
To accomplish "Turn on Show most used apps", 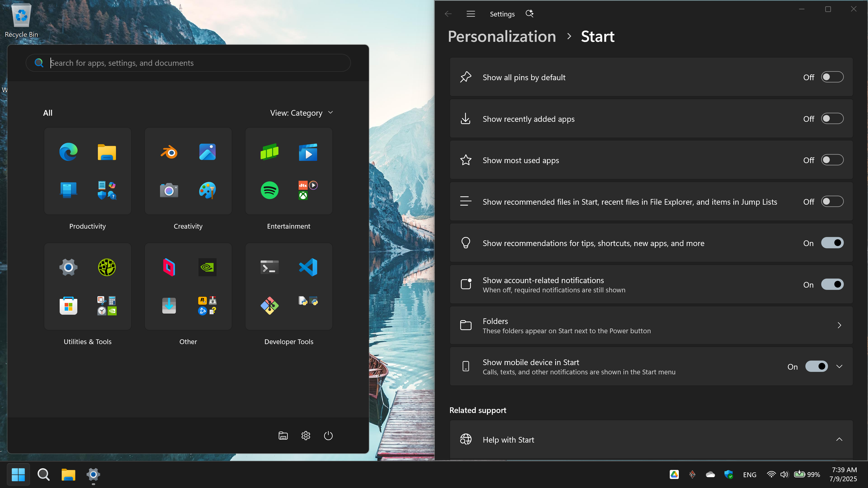I will 832,160.
